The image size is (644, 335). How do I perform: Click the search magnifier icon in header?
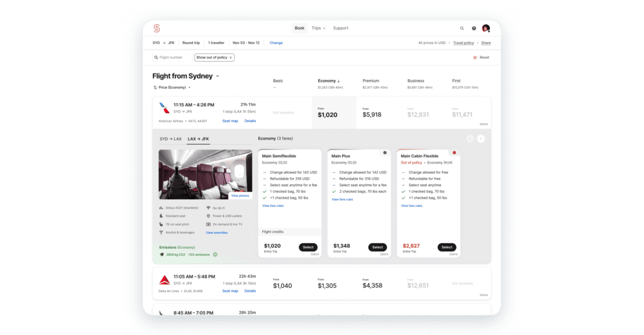tap(462, 28)
